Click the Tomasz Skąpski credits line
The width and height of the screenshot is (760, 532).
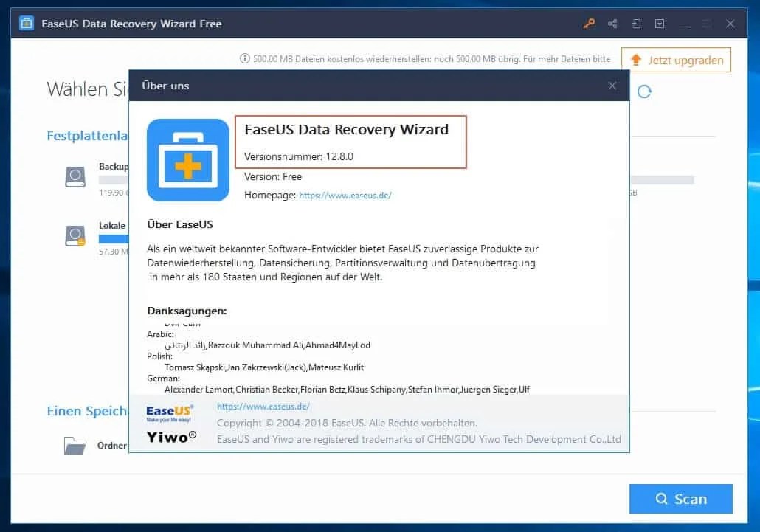tap(264, 367)
